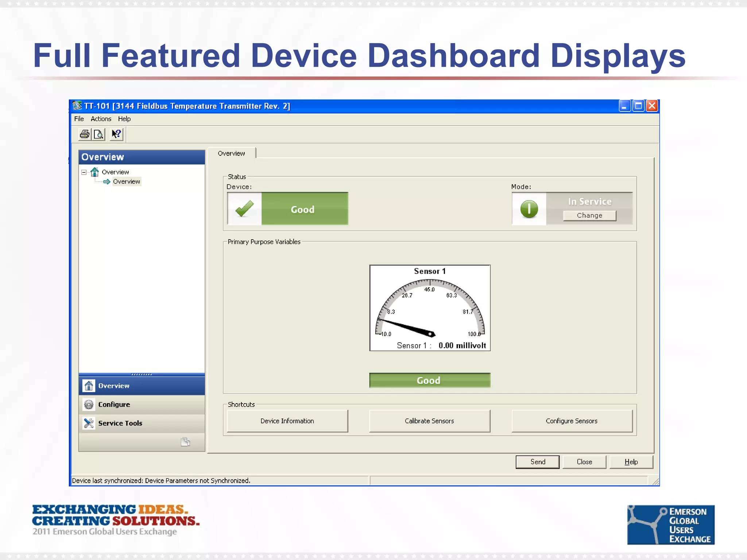The image size is (747, 560).
Task: Click the small pages icon below Service Tools
Action: click(185, 442)
